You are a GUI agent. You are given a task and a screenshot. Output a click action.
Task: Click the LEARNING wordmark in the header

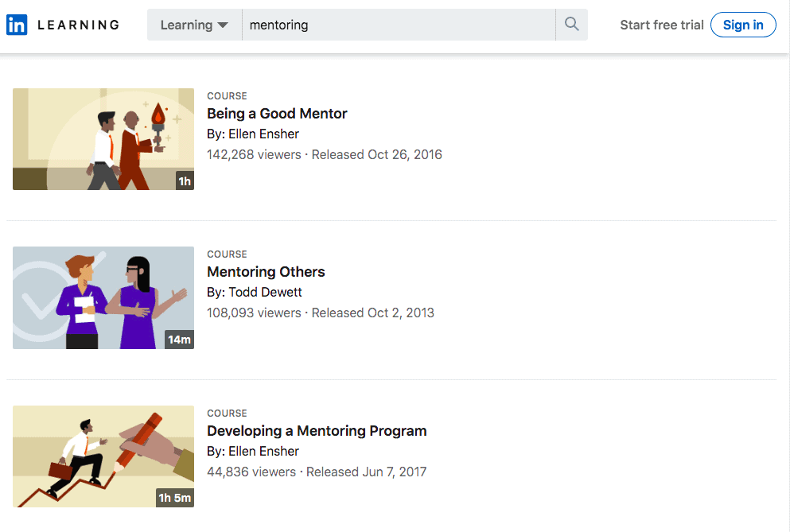click(79, 25)
